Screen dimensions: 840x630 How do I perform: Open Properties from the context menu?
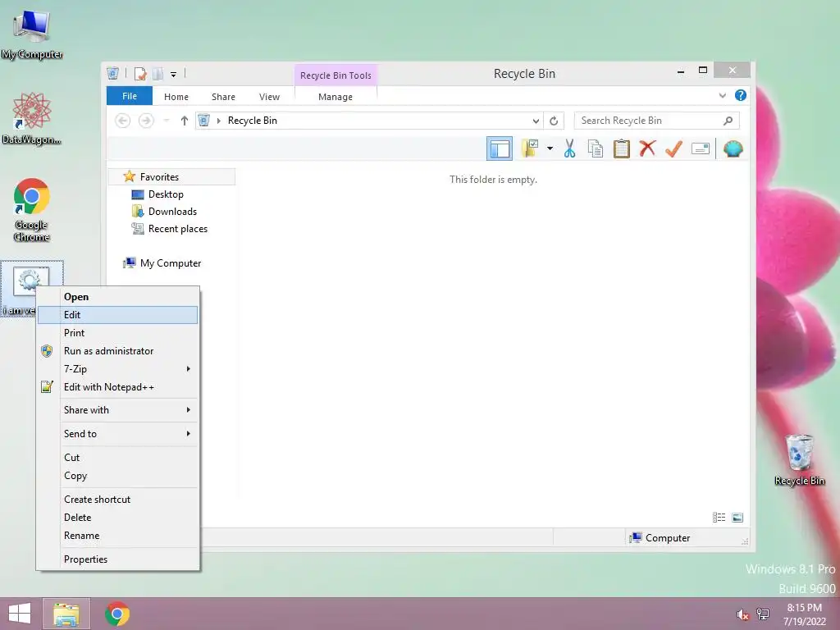click(118, 559)
